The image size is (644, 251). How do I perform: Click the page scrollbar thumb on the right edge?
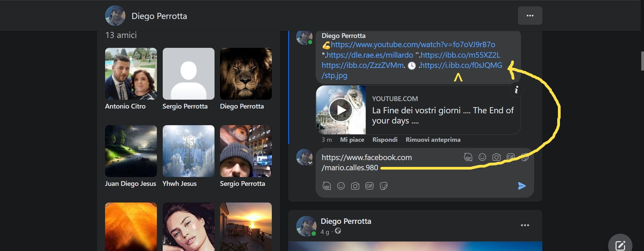tap(642, 61)
